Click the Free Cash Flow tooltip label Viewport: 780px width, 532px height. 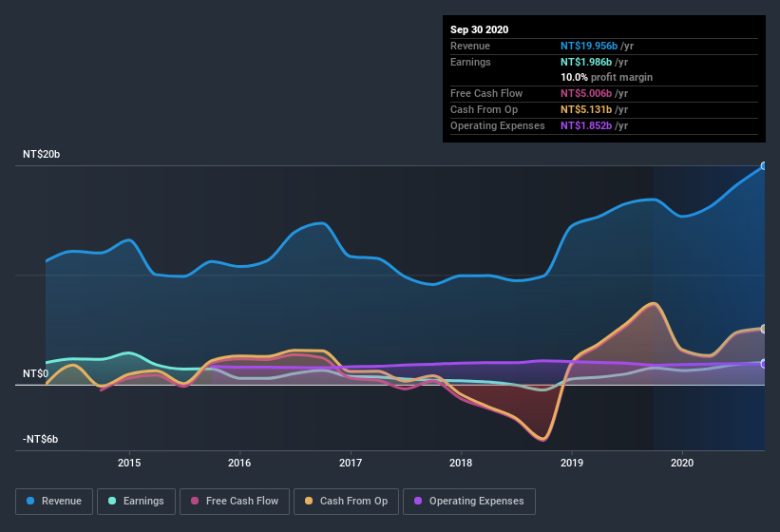pos(486,93)
